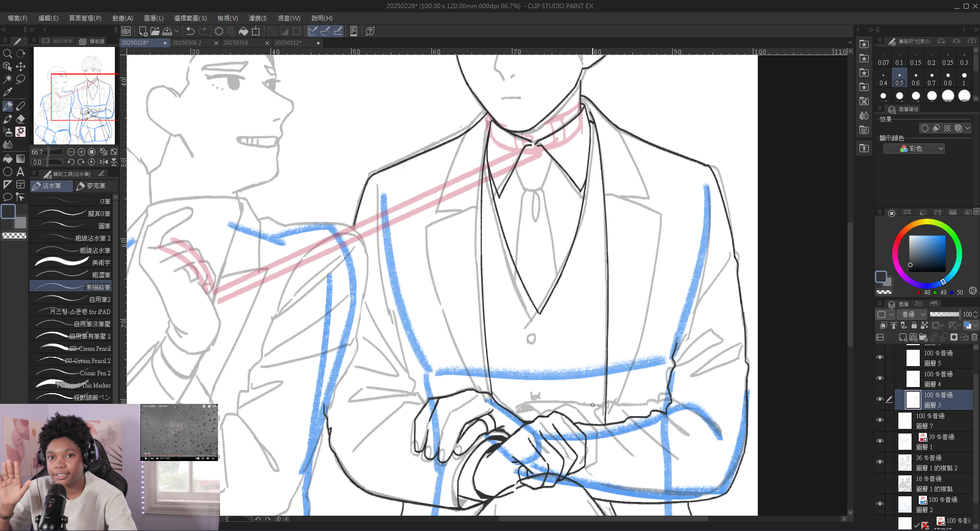980x531 pixels.
Task: Select the Lasso selection tool
Action: [x=20, y=79]
